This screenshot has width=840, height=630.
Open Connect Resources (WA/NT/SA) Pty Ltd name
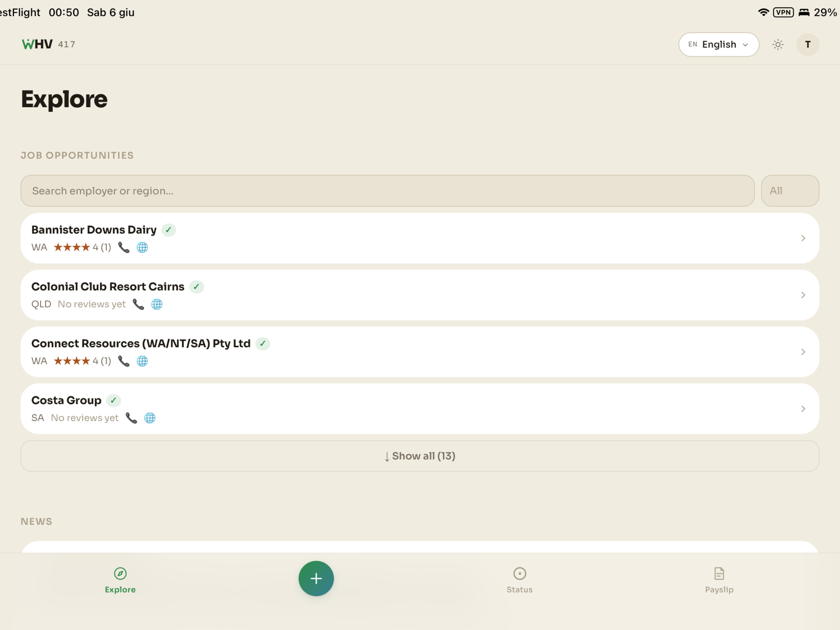point(141,344)
